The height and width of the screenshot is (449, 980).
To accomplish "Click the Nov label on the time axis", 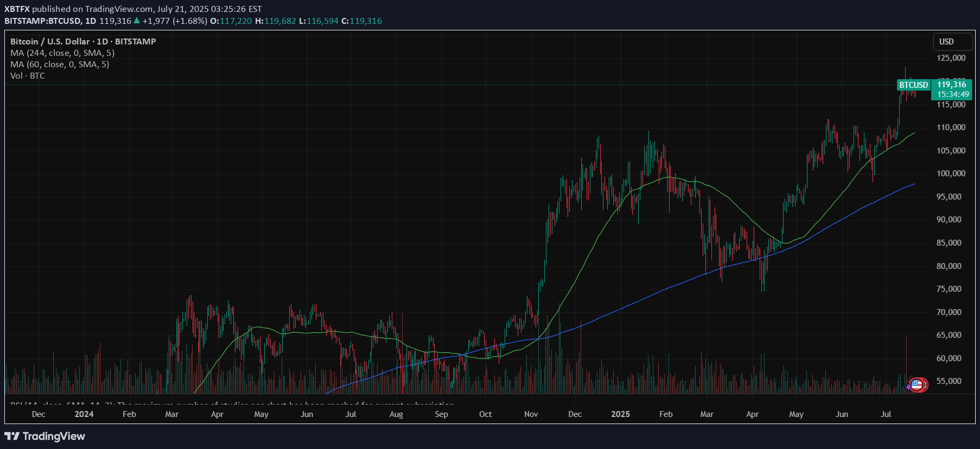I will coord(531,414).
